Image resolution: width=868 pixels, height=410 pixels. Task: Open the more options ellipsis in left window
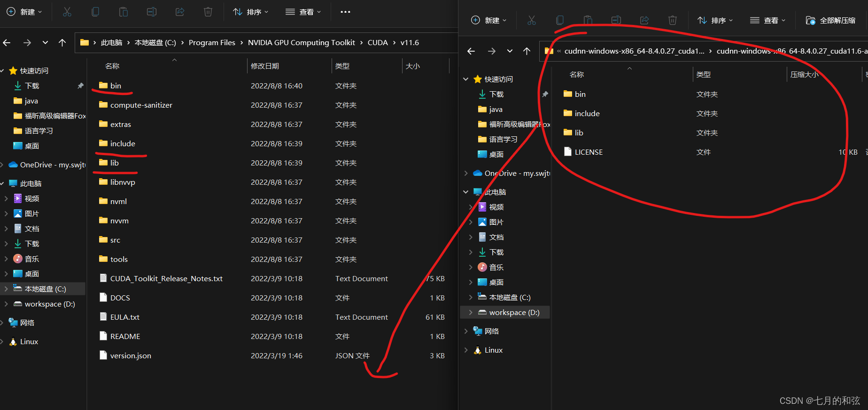[x=345, y=12]
